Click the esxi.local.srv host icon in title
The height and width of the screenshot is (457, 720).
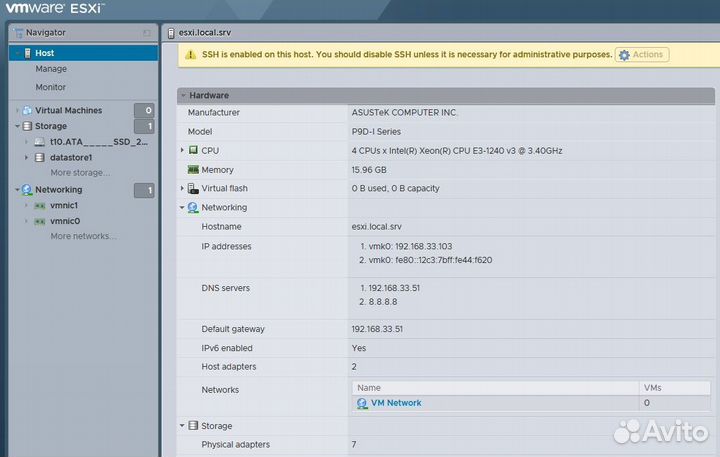171,33
